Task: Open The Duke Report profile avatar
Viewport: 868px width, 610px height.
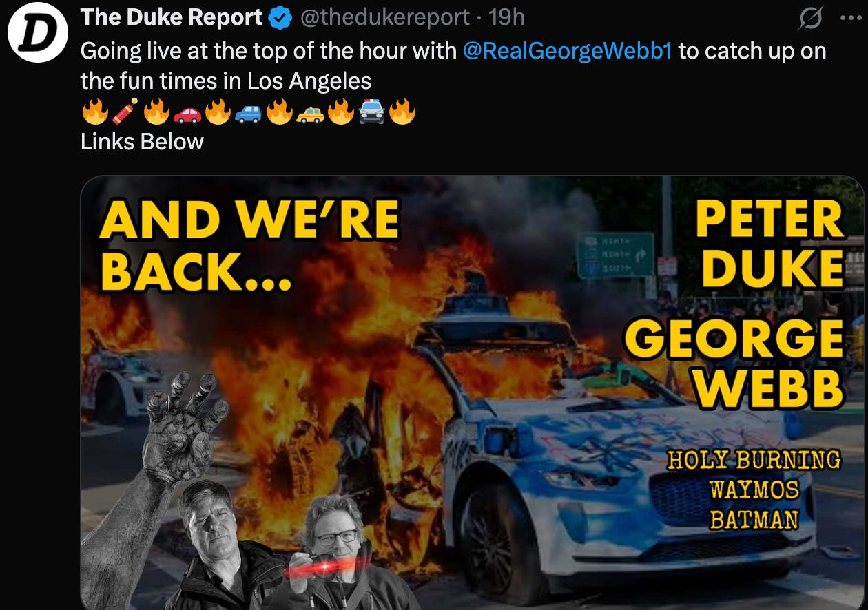Action: tap(37, 33)
